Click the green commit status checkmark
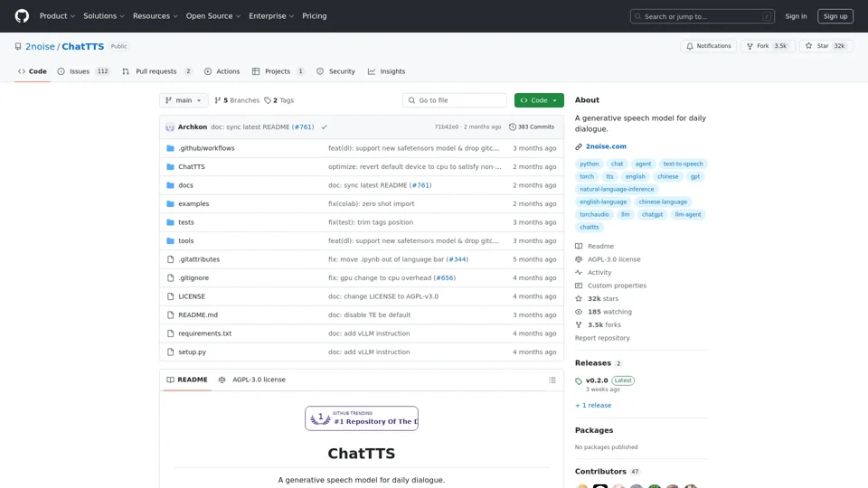 coord(324,127)
